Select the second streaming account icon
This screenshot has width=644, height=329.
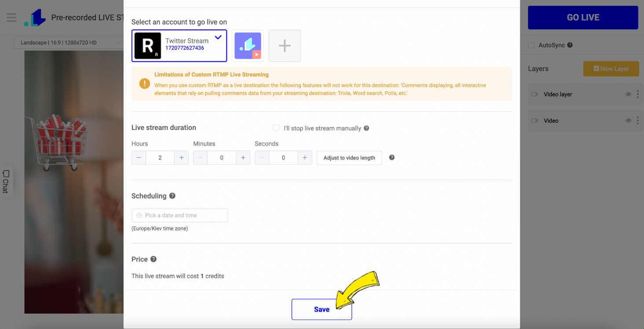point(248,46)
